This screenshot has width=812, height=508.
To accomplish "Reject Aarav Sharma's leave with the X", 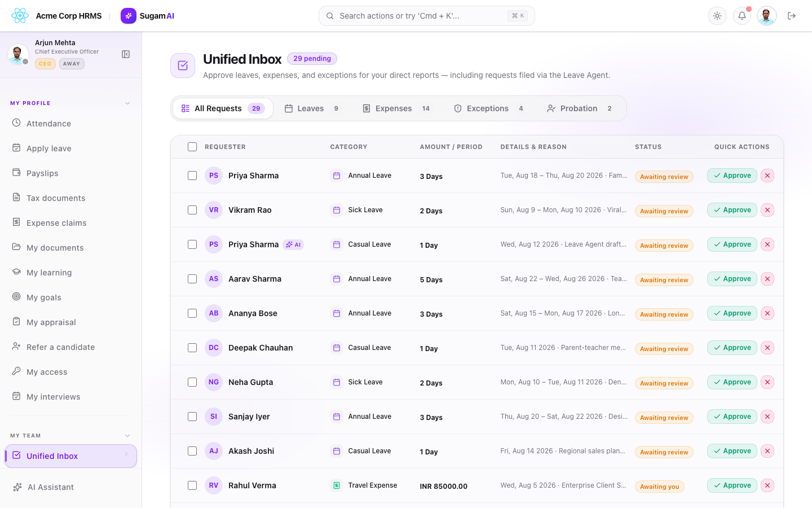I will click(x=767, y=279).
